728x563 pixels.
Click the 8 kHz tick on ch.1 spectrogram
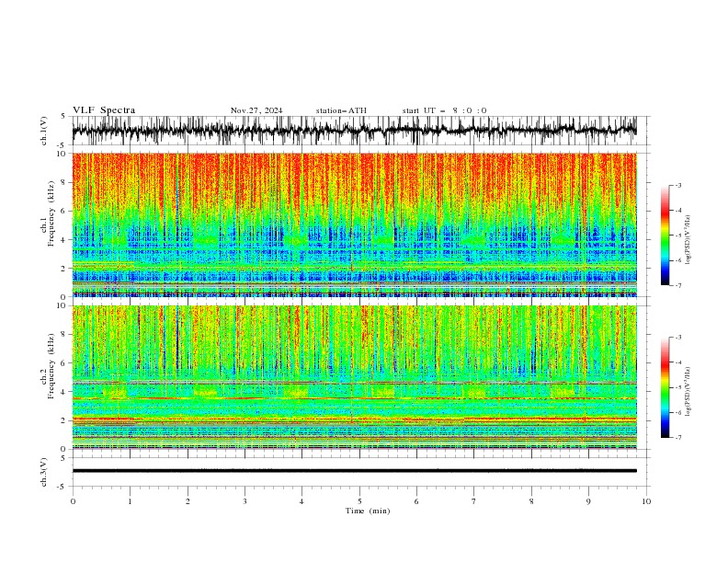pyautogui.click(x=64, y=182)
